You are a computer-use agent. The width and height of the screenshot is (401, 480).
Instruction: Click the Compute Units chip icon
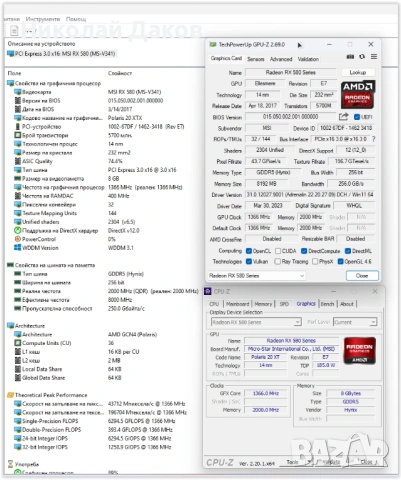tap(18, 343)
